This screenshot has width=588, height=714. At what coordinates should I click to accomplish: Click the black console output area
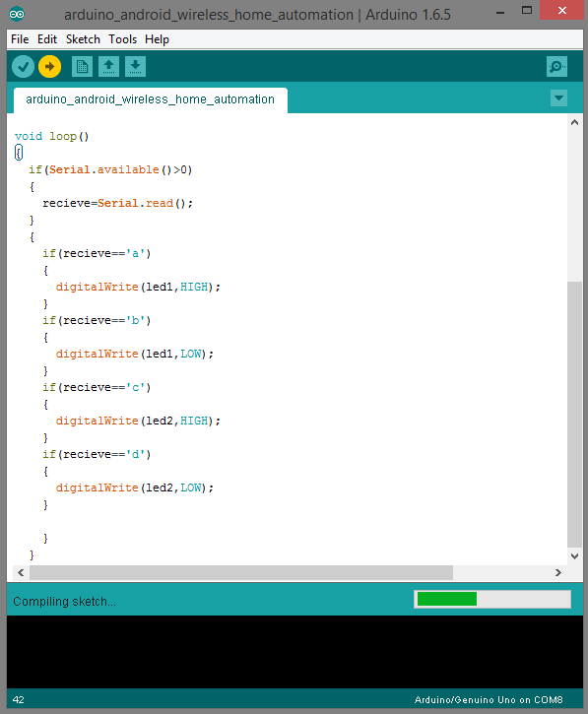(x=294, y=652)
